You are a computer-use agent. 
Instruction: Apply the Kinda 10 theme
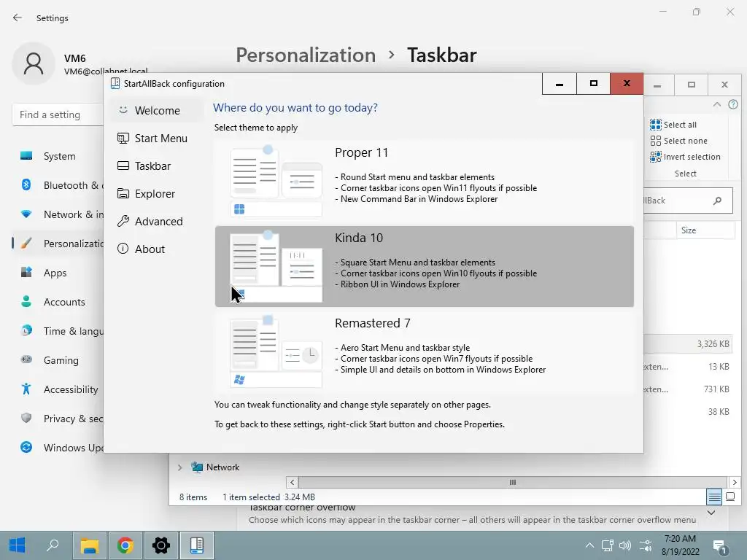point(424,266)
